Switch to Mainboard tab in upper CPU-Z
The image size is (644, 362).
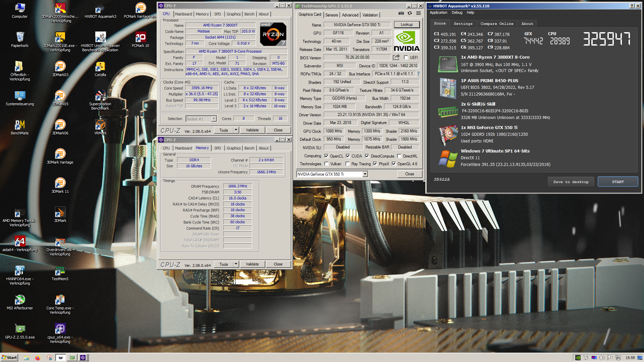183,14
